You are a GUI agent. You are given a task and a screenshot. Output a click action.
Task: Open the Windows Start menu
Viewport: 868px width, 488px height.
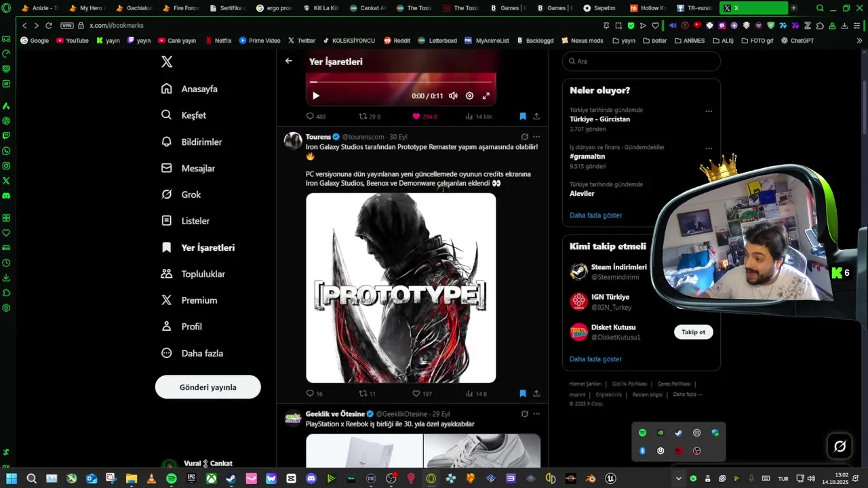pos(12,479)
